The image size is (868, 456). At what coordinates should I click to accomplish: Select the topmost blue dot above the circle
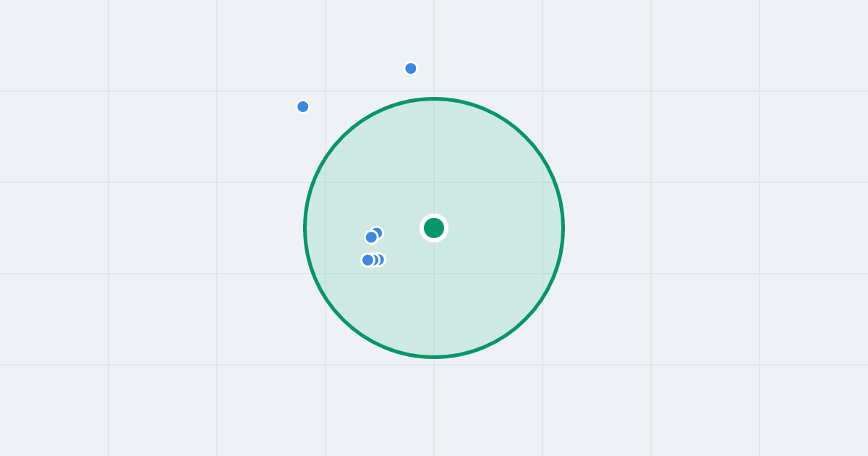click(411, 69)
